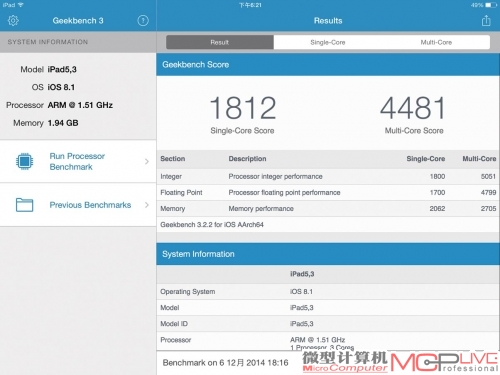Tap the battery indicator icon
Viewport: 500px width, 375px height.
tap(491, 5)
